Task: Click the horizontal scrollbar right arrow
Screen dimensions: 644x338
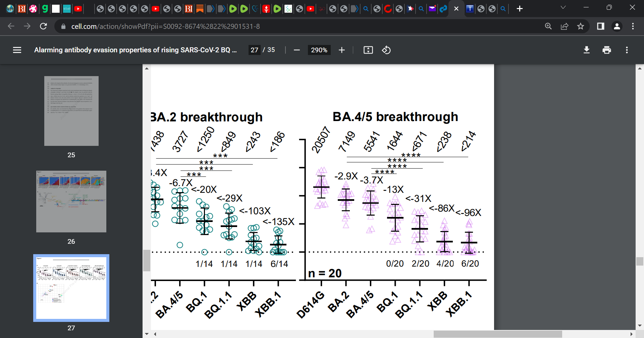Action: (632, 334)
